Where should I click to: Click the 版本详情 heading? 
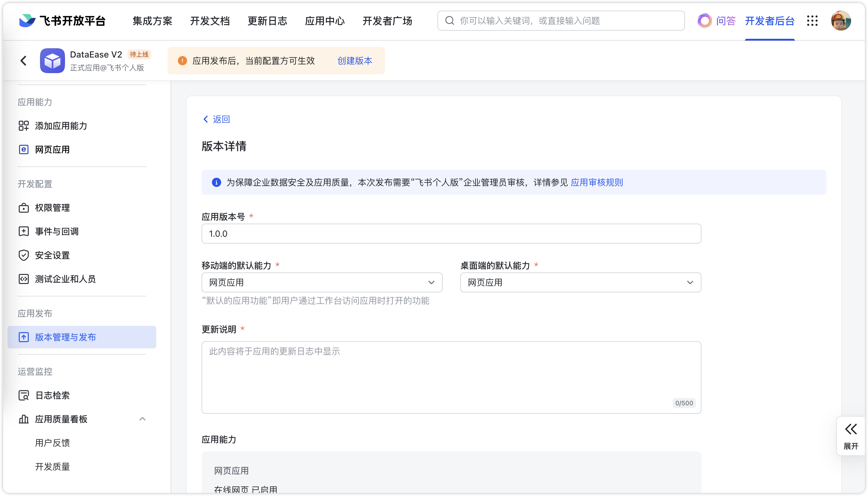click(x=224, y=146)
